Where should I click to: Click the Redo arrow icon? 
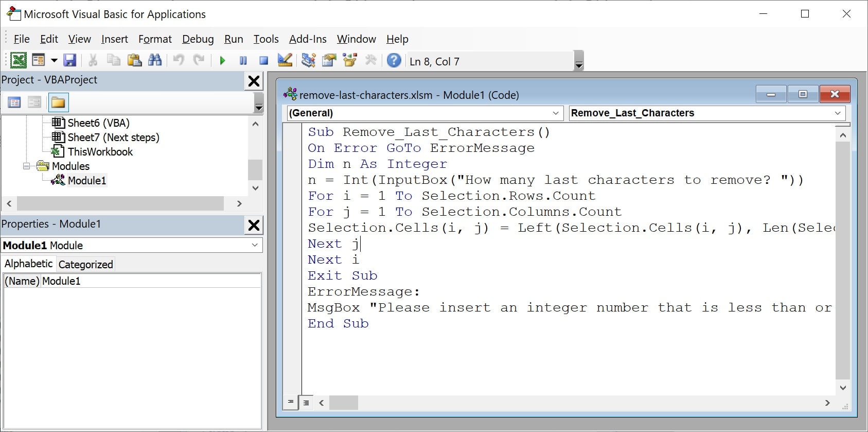pos(199,61)
